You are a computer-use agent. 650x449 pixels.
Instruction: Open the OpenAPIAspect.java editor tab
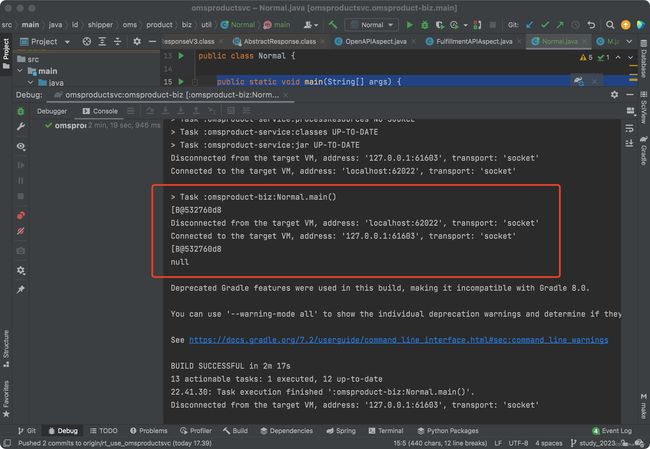(x=371, y=41)
